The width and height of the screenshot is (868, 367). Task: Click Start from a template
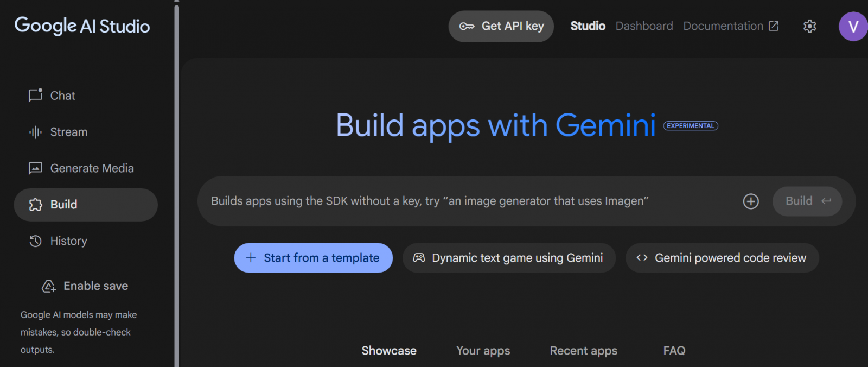pos(313,258)
